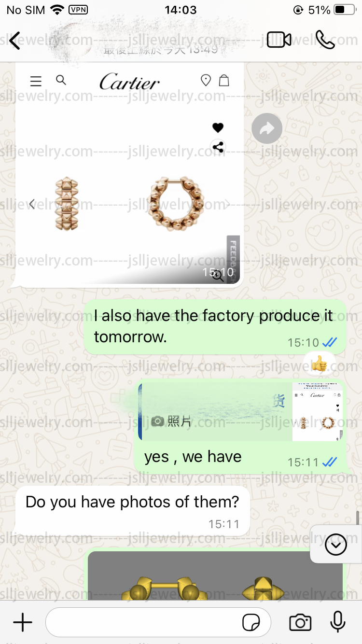Screen dimensions: 362x644
Task: Open the camera from the input bar
Action: click(300, 622)
